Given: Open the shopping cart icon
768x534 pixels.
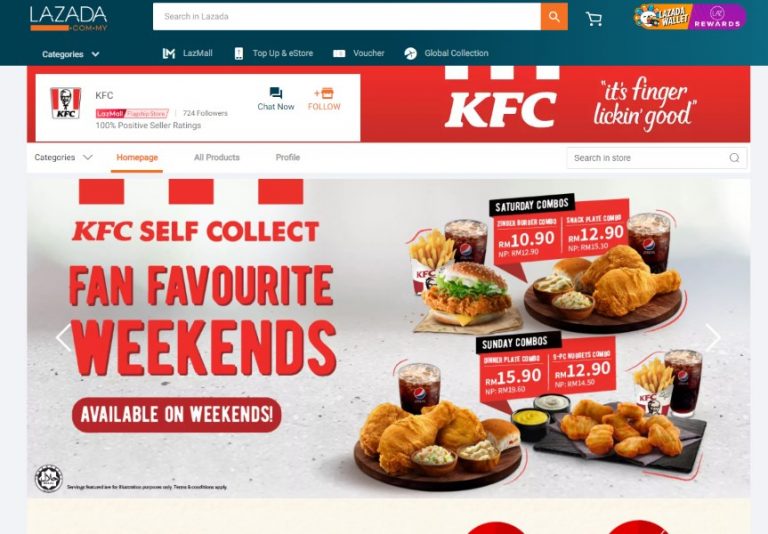Looking at the screenshot, I should pyautogui.click(x=594, y=19).
